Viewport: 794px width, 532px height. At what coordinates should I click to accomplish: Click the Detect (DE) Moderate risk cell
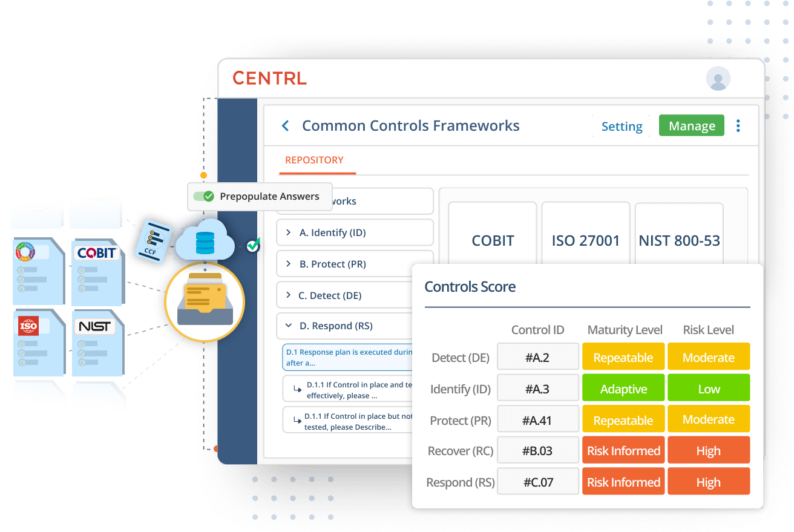pyautogui.click(x=708, y=357)
